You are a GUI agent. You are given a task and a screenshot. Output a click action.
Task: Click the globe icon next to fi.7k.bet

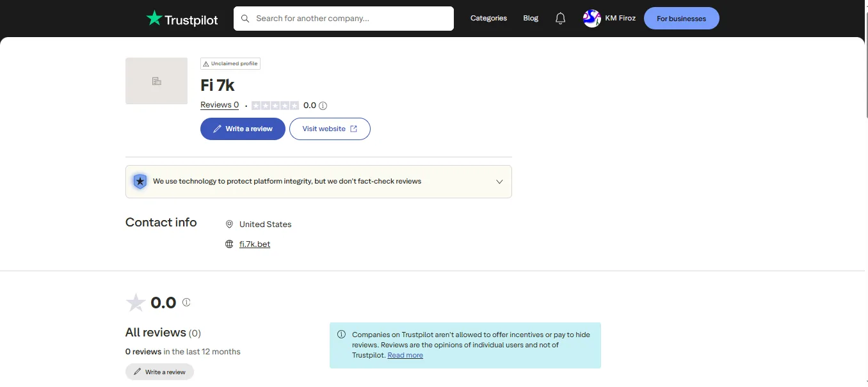(x=229, y=244)
